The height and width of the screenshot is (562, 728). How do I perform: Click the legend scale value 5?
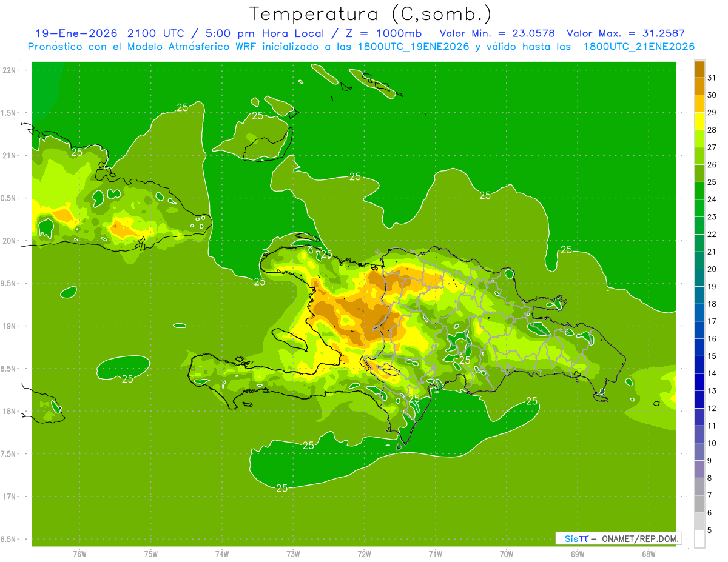coord(710,530)
